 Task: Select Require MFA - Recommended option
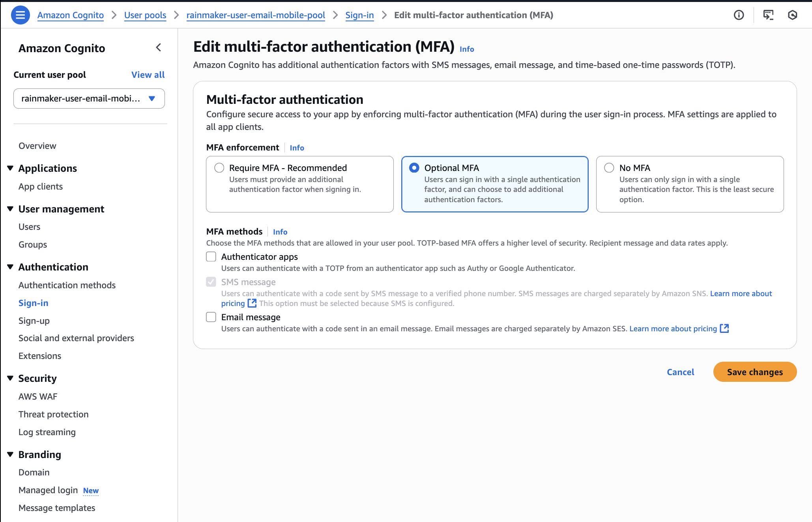point(219,167)
